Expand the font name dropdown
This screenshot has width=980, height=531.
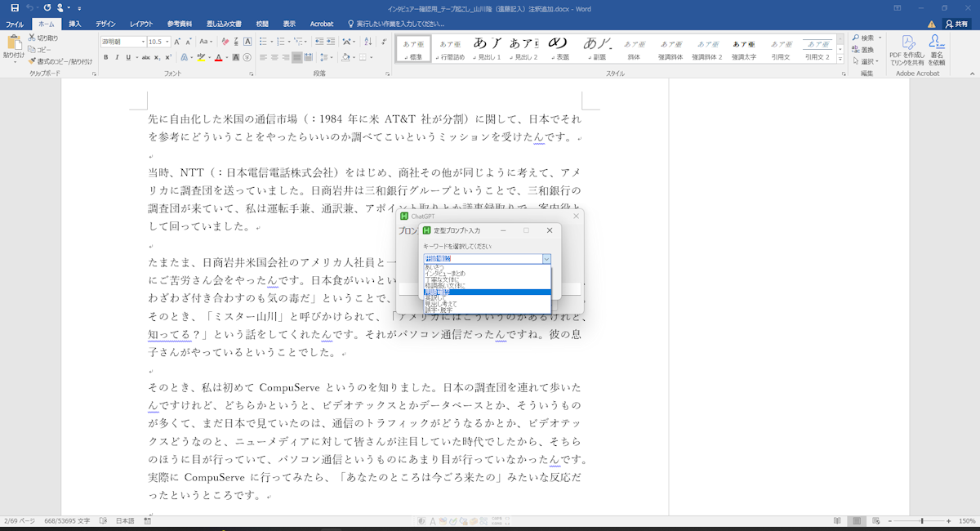click(142, 41)
